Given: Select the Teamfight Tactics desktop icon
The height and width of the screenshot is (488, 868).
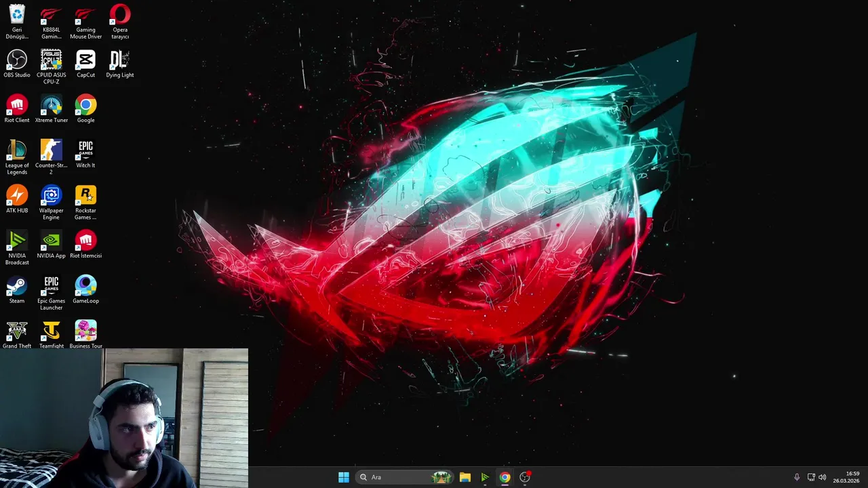Looking at the screenshot, I should pyautogui.click(x=51, y=335).
